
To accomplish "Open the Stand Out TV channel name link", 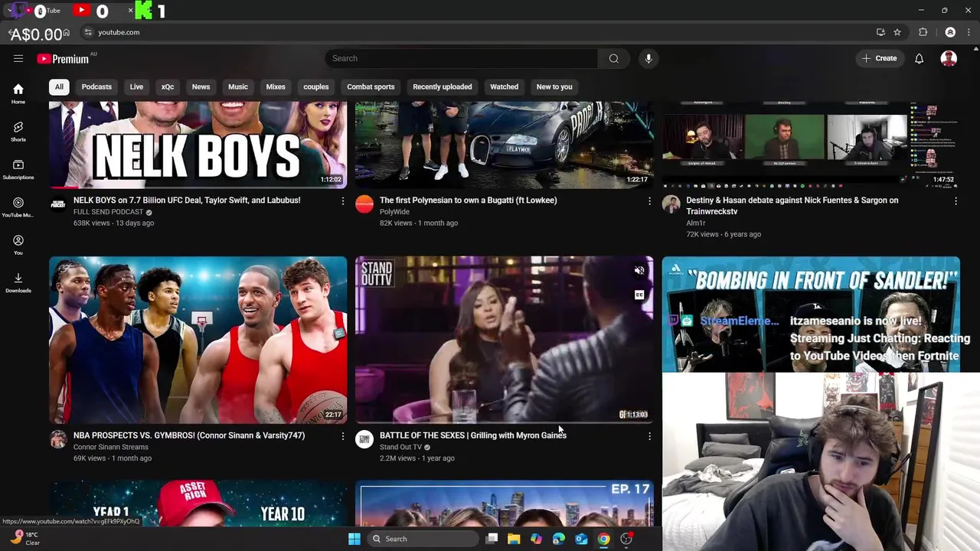I will click(x=400, y=447).
